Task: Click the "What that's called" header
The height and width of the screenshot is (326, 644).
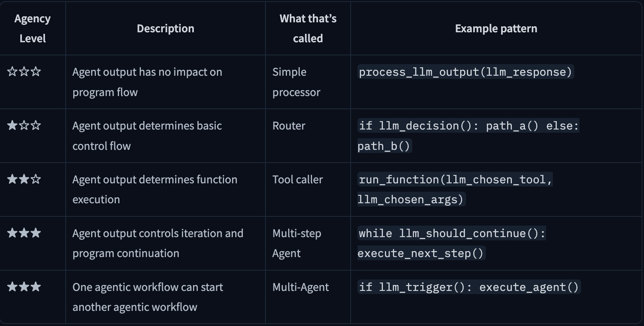Action: point(308,29)
